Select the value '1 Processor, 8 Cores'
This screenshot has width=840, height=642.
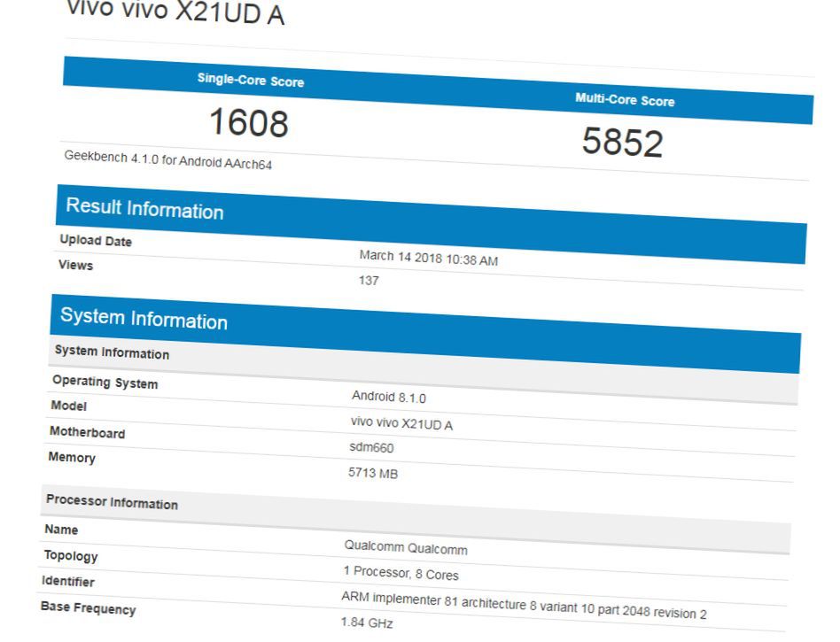401,573
